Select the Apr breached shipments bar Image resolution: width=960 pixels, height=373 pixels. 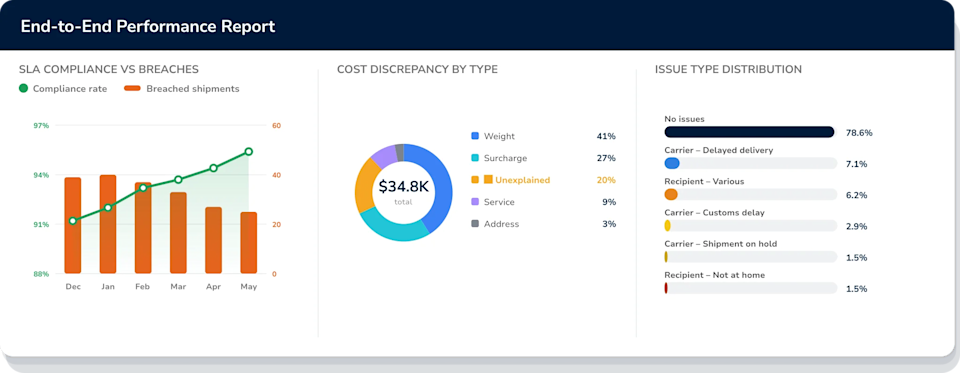click(214, 240)
